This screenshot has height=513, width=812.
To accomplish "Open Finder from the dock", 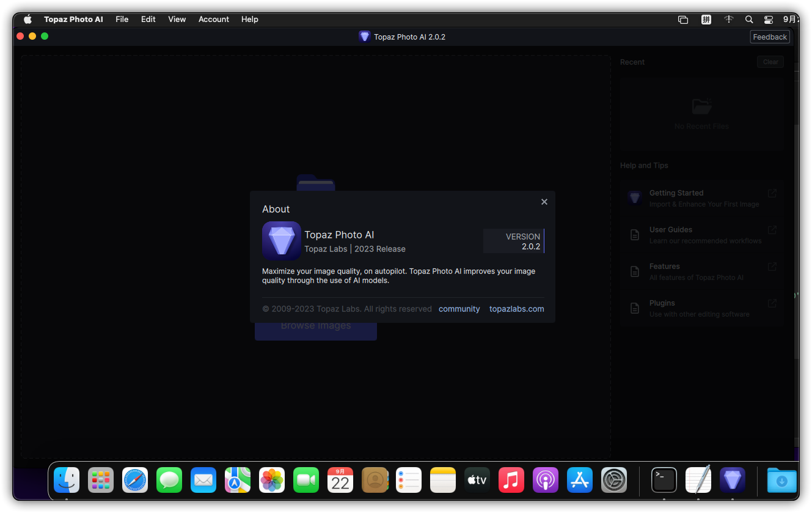I will click(67, 480).
